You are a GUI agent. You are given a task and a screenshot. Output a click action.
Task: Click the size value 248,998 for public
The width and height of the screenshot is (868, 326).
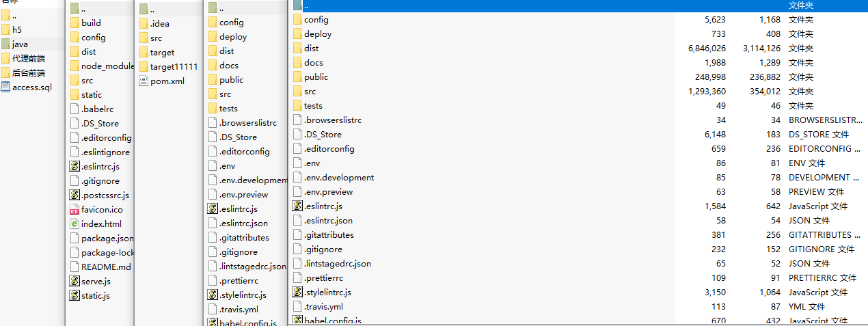[x=709, y=77]
